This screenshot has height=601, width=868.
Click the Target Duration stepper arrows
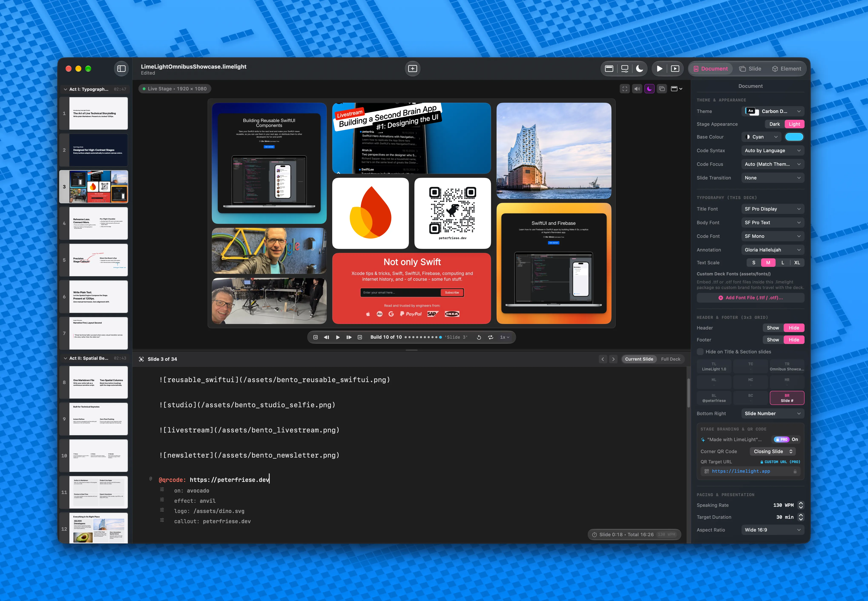point(801,517)
